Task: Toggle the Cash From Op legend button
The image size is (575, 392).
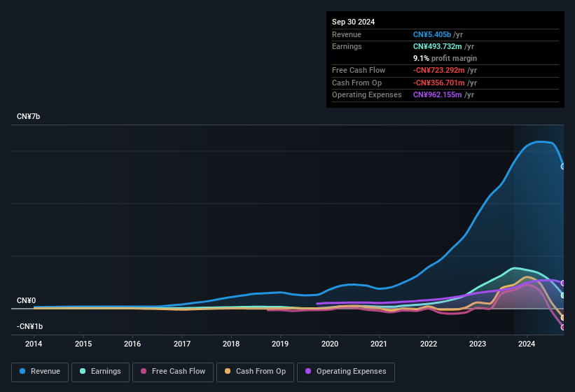Action: pyautogui.click(x=255, y=372)
